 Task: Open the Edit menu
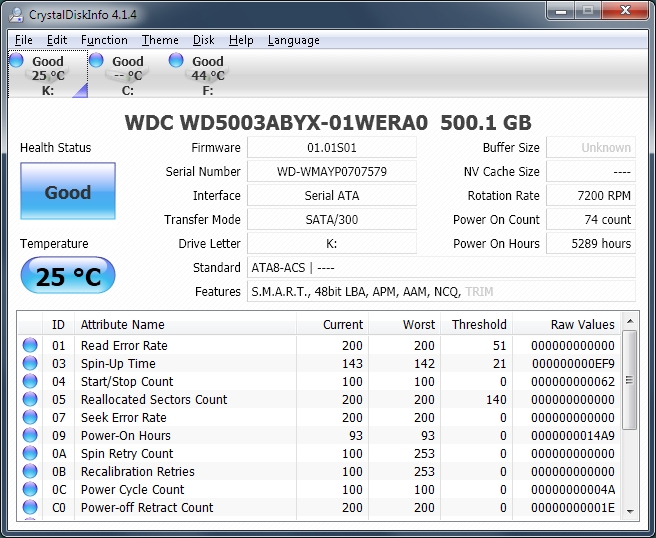point(57,40)
